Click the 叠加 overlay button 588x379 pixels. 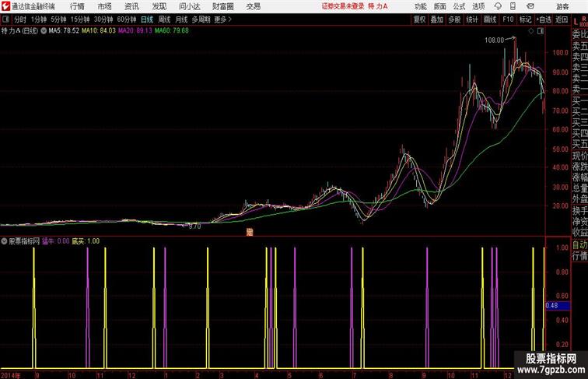(x=437, y=19)
